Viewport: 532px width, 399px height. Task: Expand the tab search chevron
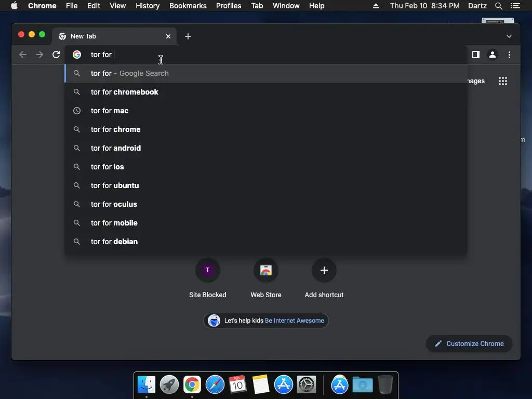tap(509, 36)
